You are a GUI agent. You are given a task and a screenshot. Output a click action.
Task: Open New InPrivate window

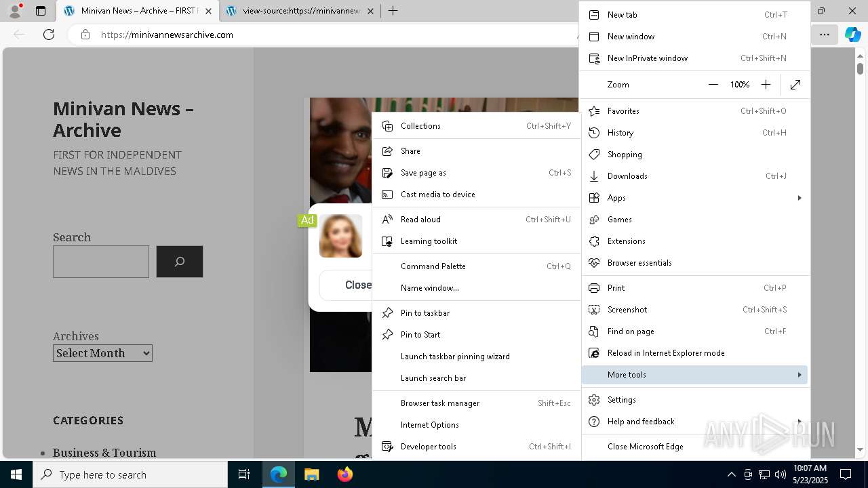694,58
